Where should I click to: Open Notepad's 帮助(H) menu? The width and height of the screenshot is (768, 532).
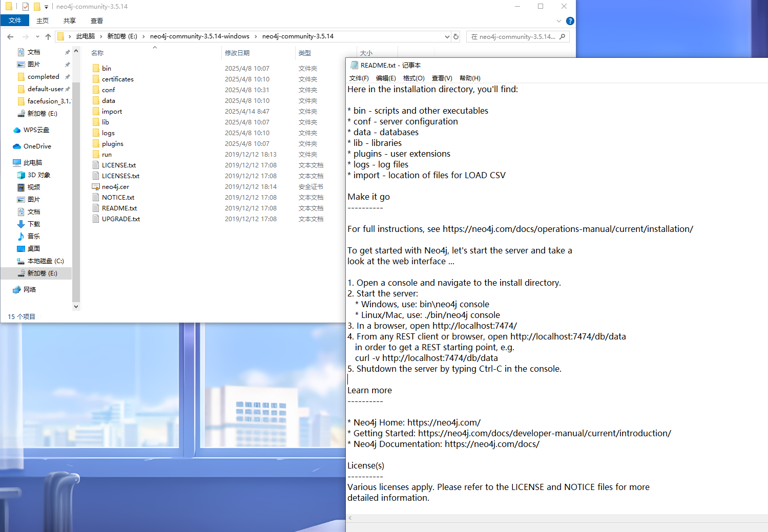(470, 78)
